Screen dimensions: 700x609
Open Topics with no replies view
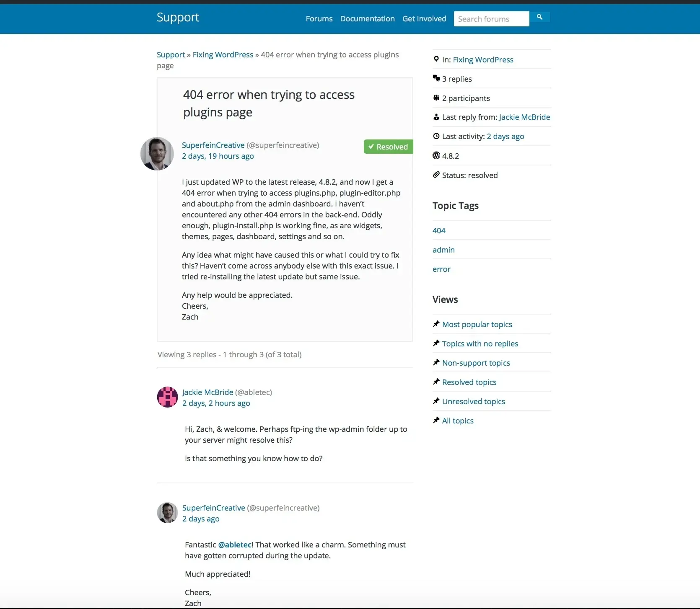[x=480, y=344]
